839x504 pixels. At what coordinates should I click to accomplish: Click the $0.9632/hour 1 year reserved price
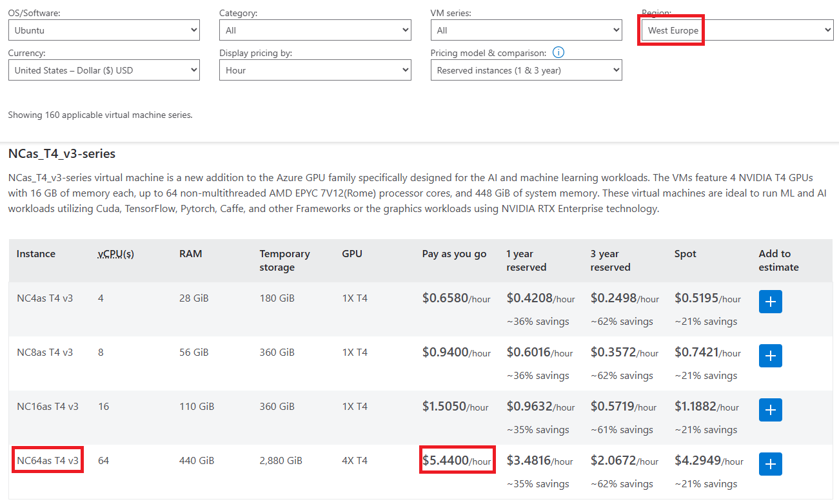(x=541, y=407)
